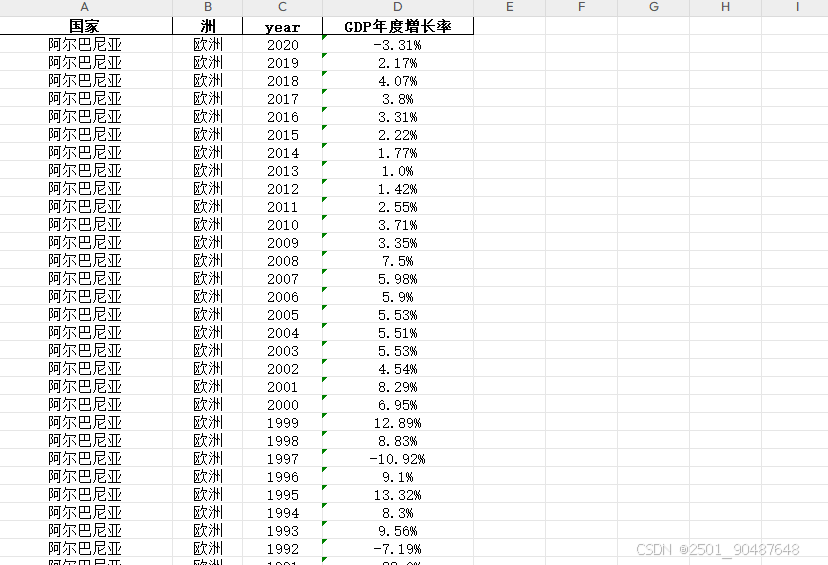Click 欧洲 in the 2015 row

(x=208, y=135)
